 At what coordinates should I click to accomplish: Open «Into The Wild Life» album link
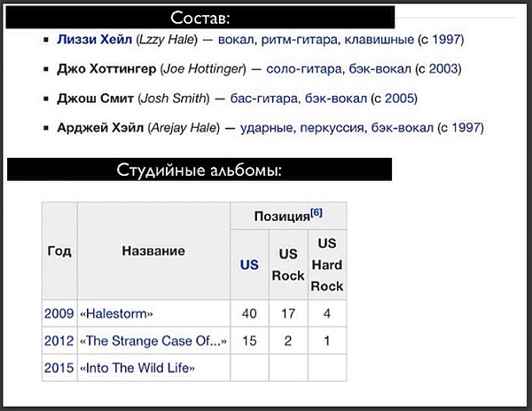[139, 368]
